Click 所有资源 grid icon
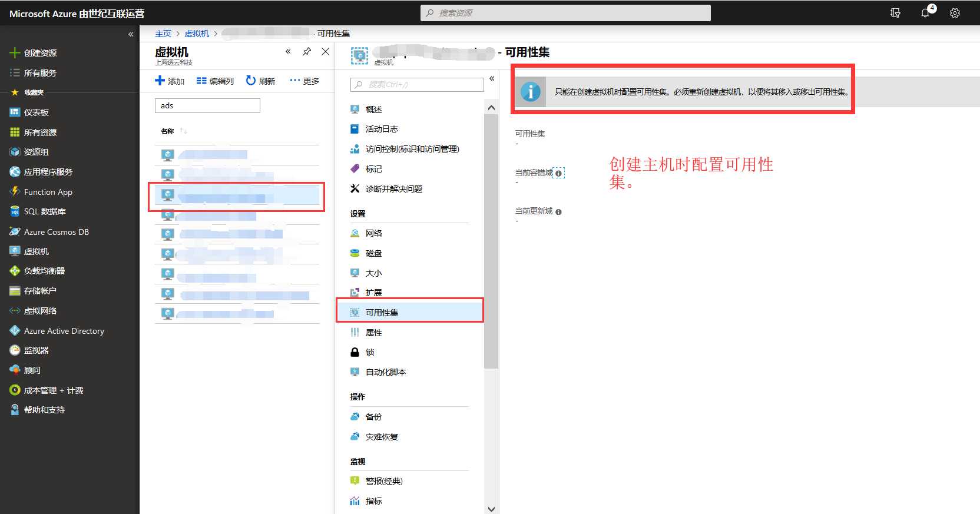 pyautogui.click(x=15, y=132)
